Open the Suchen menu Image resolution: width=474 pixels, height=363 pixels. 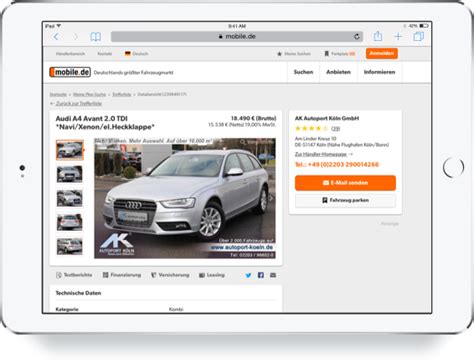(x=303, y=72)
